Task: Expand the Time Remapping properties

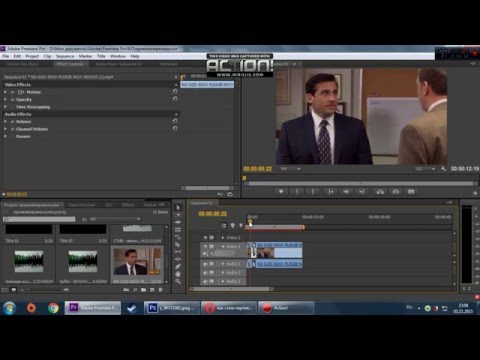Action: click(5, 107)
